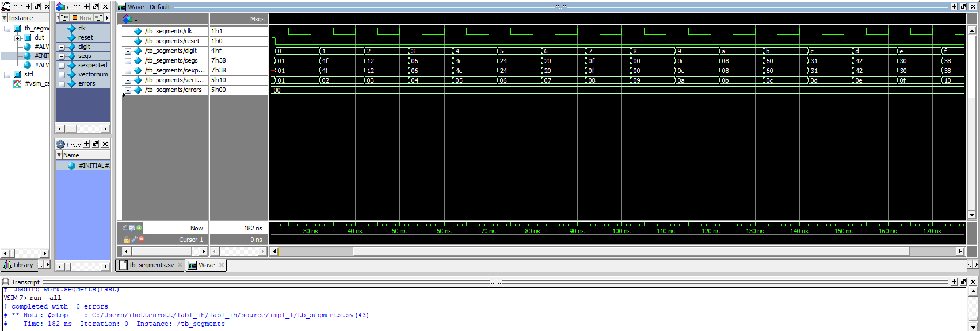The image size is (980, 331).
Task: Select the #vsim_capacity# item in Instance tree
Action: pos(37,83)
